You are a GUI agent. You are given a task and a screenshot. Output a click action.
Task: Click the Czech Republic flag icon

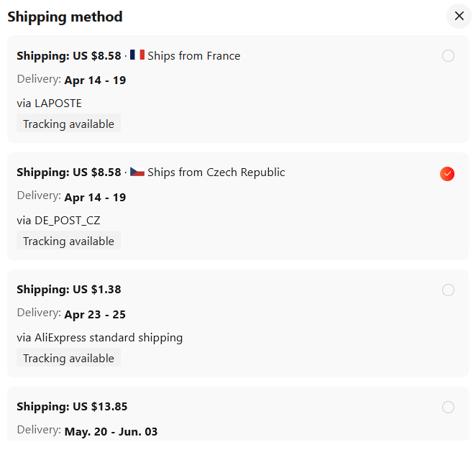(x=137, y=172)
